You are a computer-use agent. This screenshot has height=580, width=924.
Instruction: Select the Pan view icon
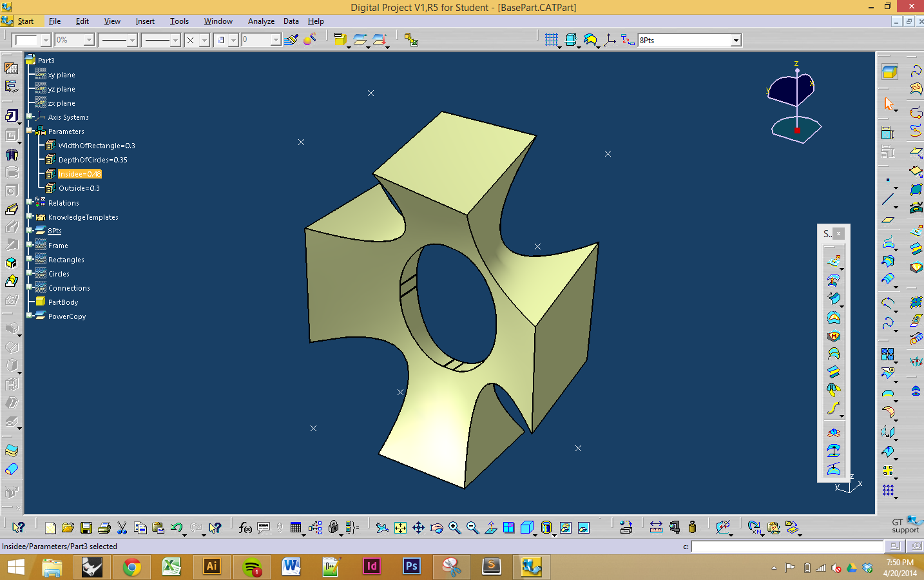[418, 528]
